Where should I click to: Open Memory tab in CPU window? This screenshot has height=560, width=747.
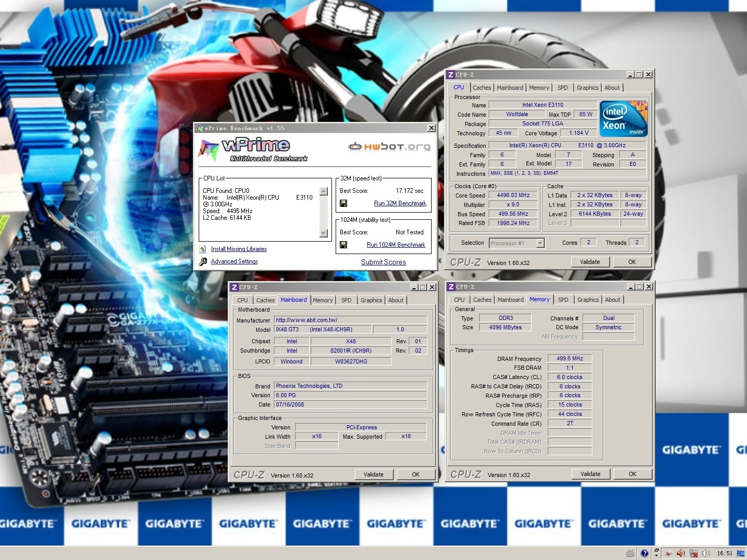(x=539, y=88)
